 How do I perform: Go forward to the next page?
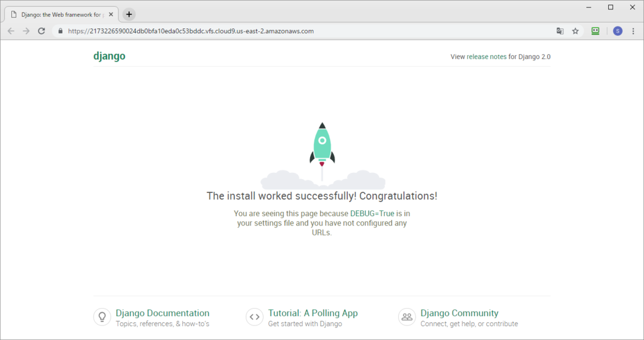(26, 31)
